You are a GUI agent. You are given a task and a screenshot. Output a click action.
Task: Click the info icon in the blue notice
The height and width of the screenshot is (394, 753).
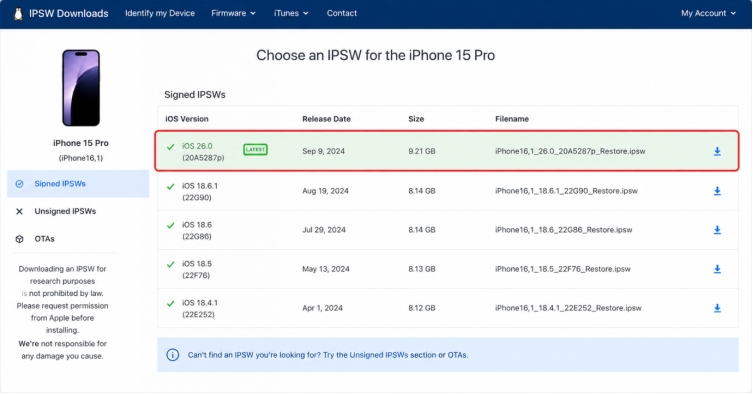(x=172, y=355)
